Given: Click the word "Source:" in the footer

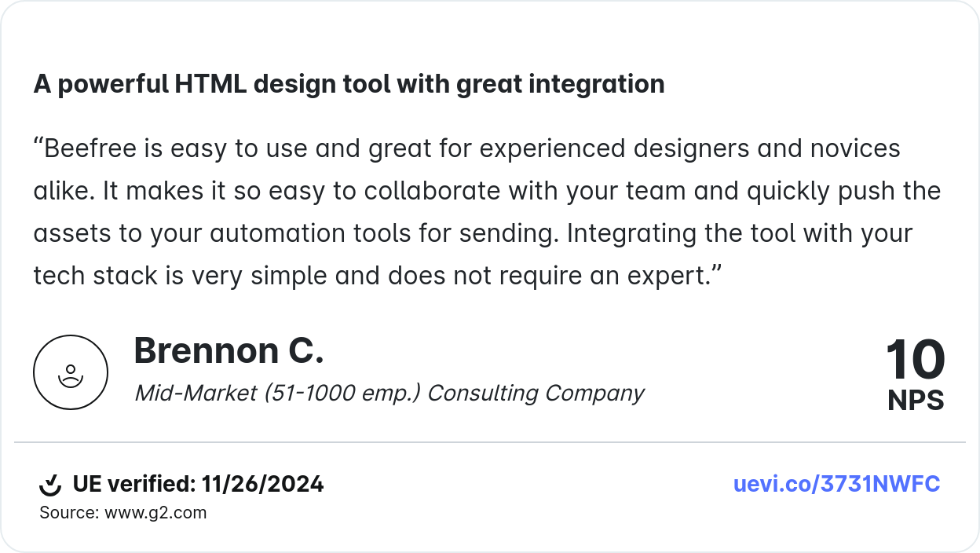Looking at the screenshot, I should coord(69,513).
